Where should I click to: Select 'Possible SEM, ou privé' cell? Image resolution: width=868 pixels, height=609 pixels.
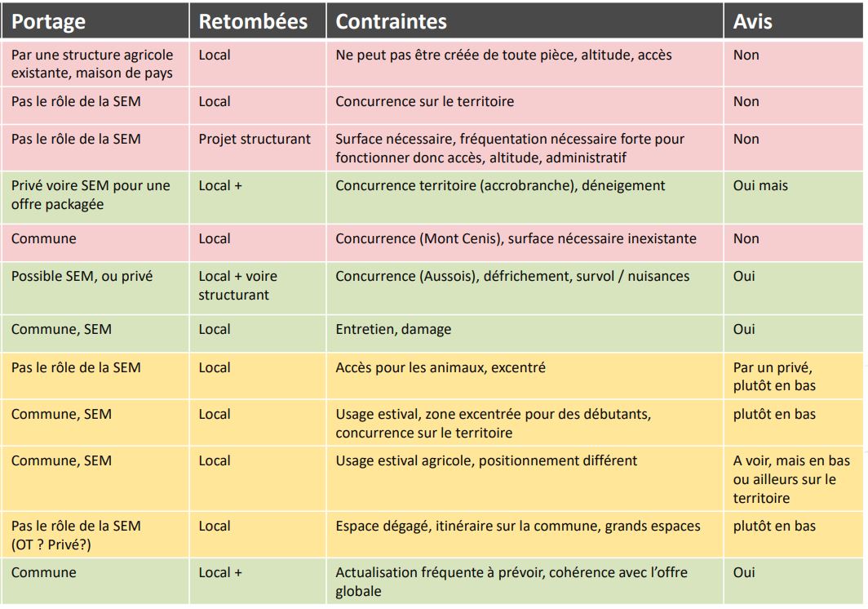click(x=95, y=288)
